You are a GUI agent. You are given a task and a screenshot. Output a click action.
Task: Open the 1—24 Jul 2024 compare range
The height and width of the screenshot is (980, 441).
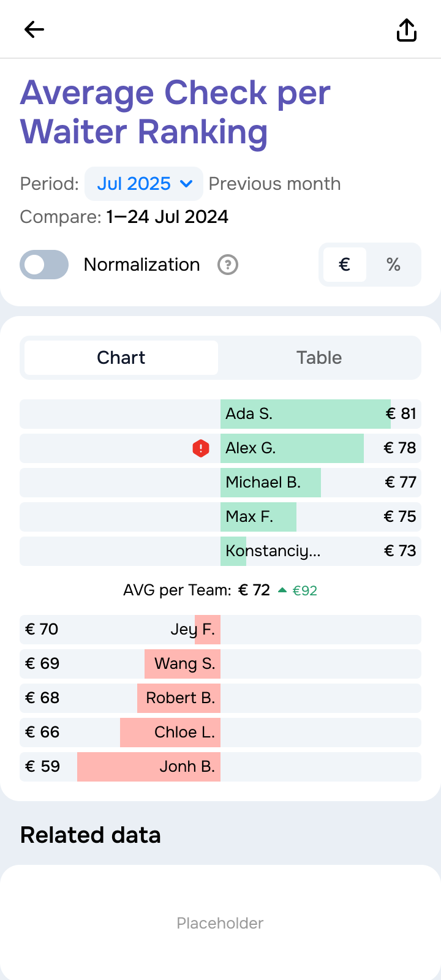[x=167, y=217]
